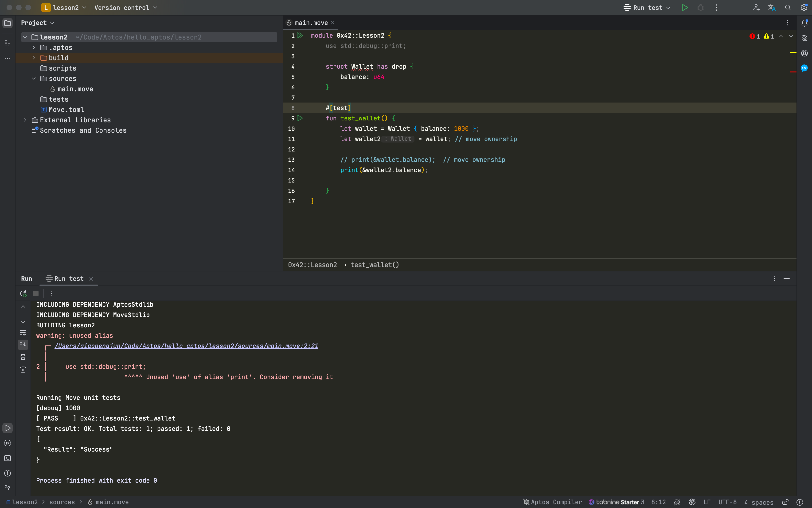Click the Debug bug icon in toolbar
The image size is (812, 508).
pyautogui.click(x=701, y=7)
